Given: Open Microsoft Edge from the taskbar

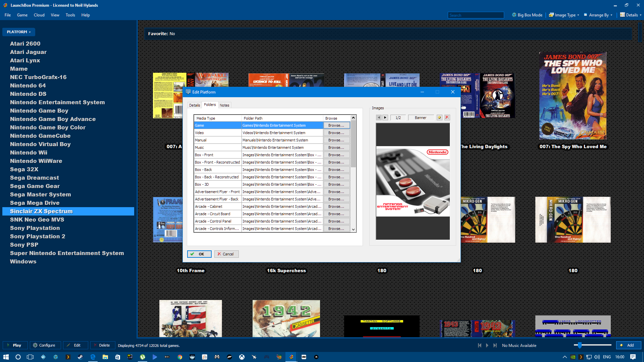Looking at the screenshot, I should click(x=93, y=357).
